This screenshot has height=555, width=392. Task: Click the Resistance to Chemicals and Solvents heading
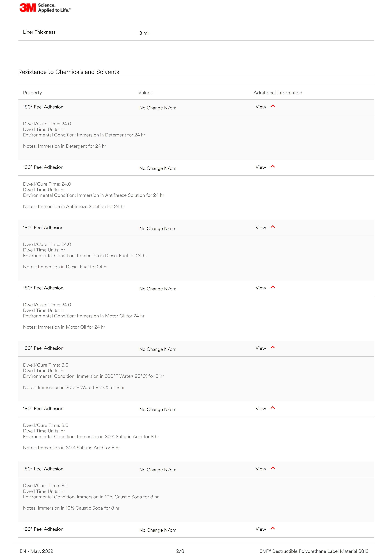click(x=69, y=72)
